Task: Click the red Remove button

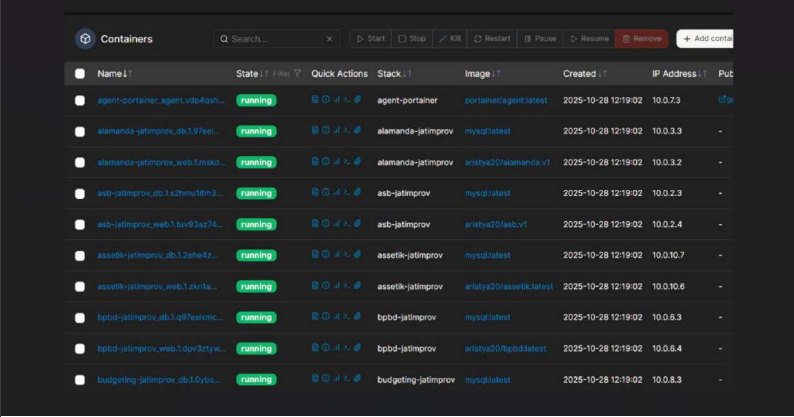Action: (642, 39)
